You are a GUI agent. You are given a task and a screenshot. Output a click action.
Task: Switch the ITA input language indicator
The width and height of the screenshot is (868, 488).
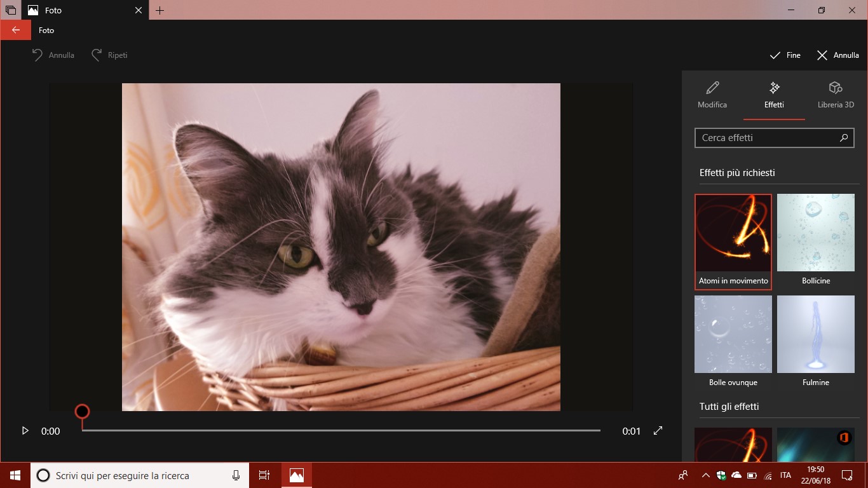tap(785, 475)
